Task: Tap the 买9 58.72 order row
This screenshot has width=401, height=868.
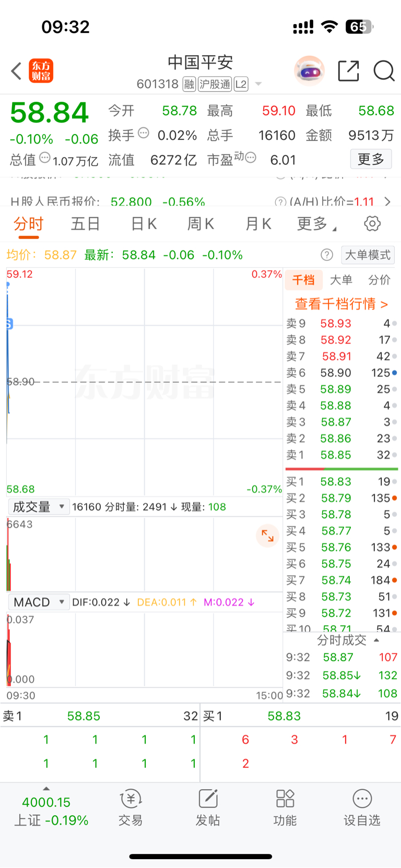Action: [341, 613]
